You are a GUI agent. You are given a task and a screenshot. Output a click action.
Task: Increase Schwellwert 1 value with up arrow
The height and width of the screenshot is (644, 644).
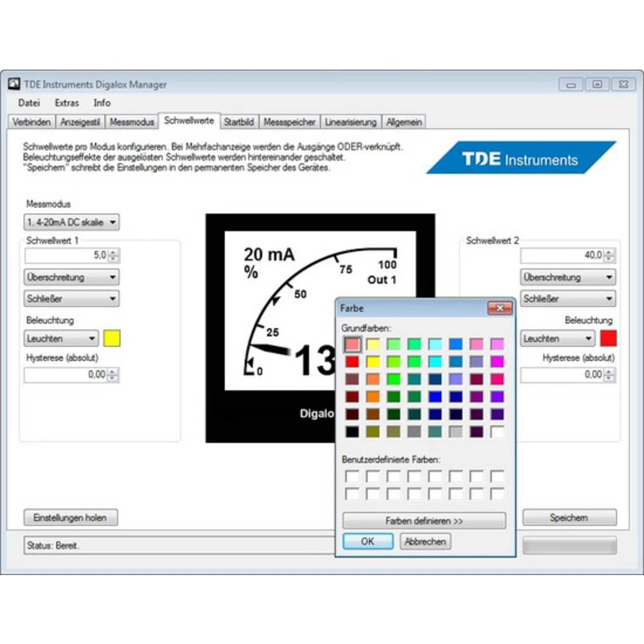pos(114,252)
